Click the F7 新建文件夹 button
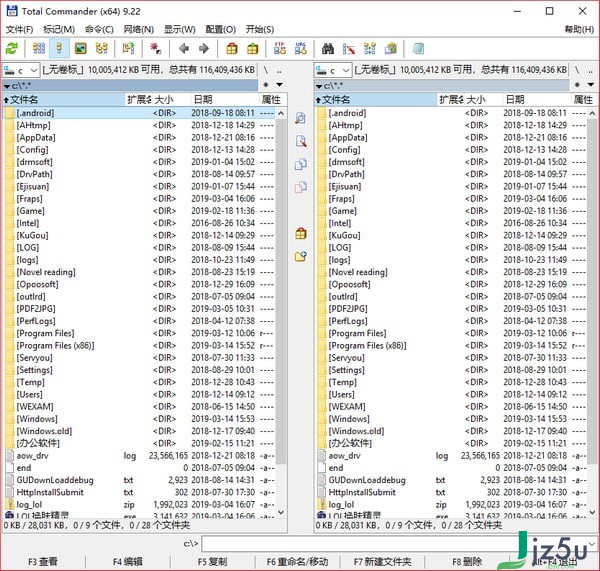The height and width of the screenshot is (571, 600). click(x=382, y=562)
